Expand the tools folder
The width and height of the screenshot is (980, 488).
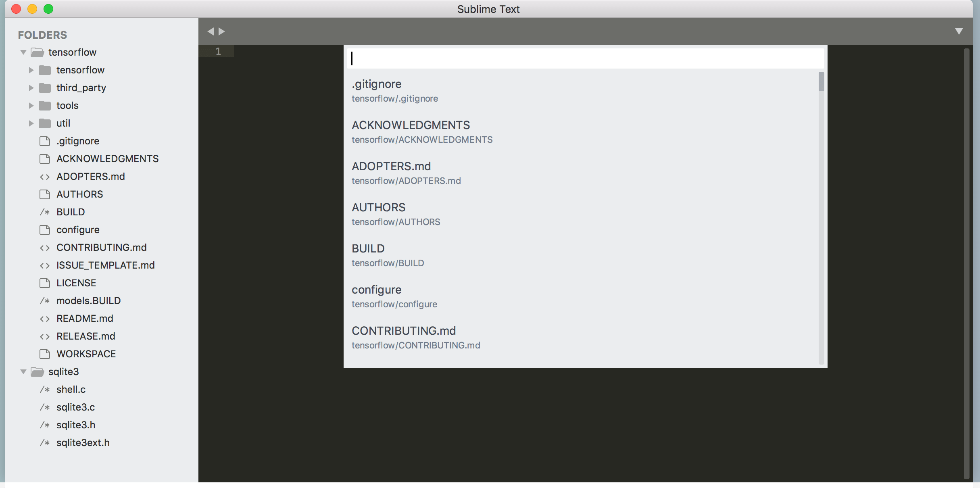pos(31,106)
